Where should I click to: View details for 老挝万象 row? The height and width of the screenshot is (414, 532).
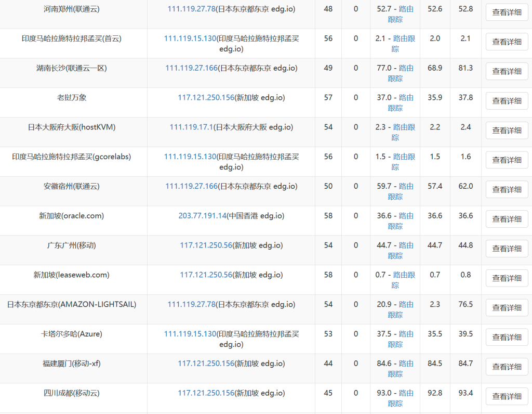click(x=507, y=101)
